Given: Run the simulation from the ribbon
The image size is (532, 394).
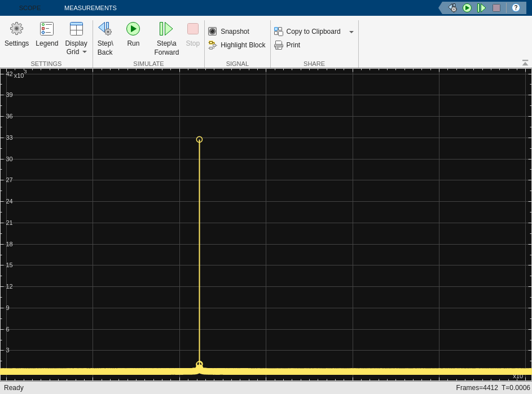Looking at the screenshot, I should click(x=133, y=34).
